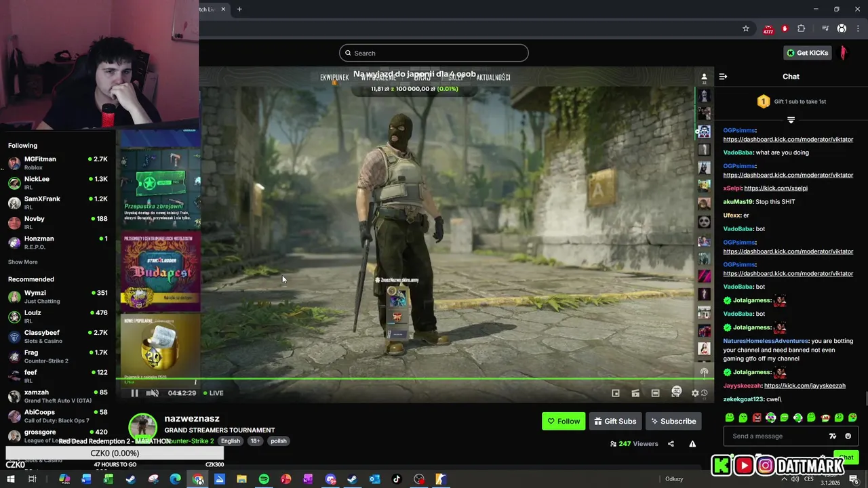This screenshot has height=488, width=868.
Task: Open Steam from the taskbar
Action: point(352,479)
